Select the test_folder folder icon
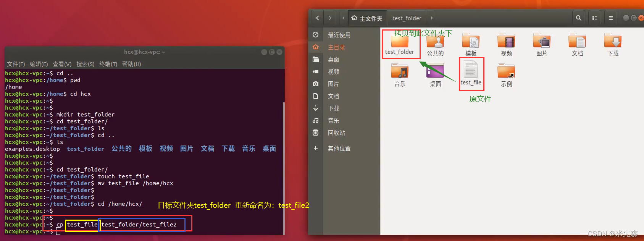Screen dimensions: 644x241 400,40
